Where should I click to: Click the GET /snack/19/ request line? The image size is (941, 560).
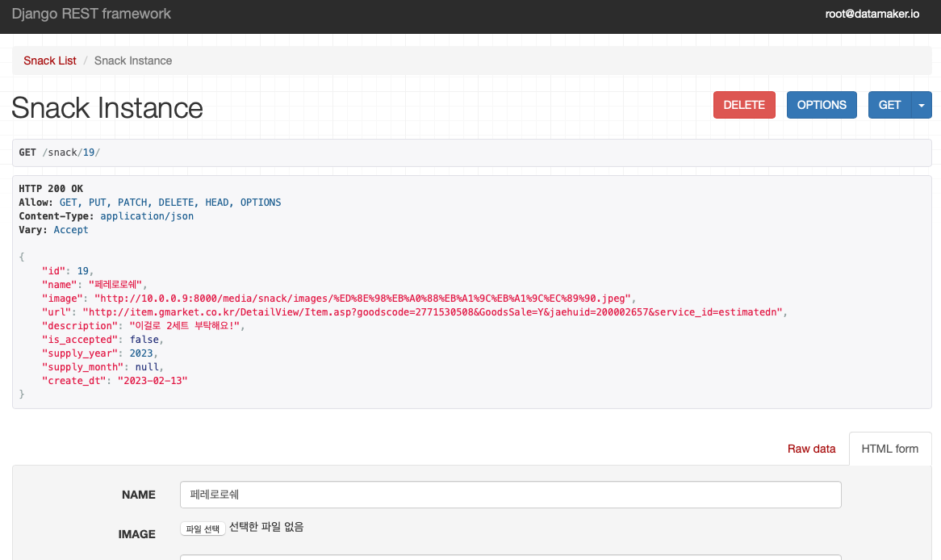click(x=60, y=153)
